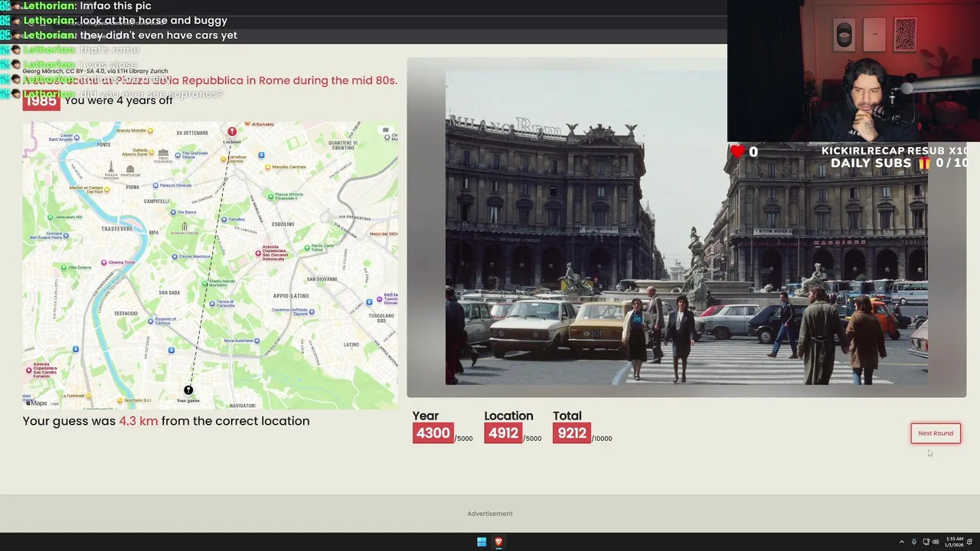
Task: Click the Via Sacra map marker
Action: click(x=174, y=212)
